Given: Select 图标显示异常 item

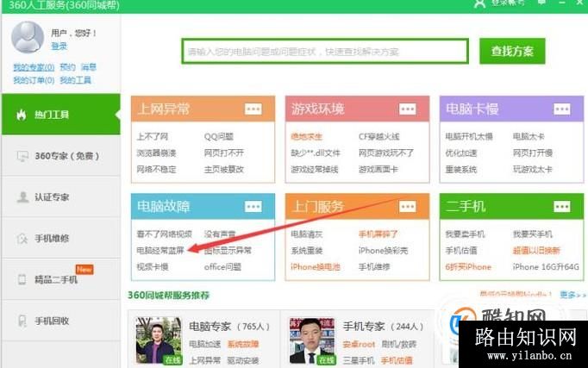Looking at the screenshot, I should [228, 250].
